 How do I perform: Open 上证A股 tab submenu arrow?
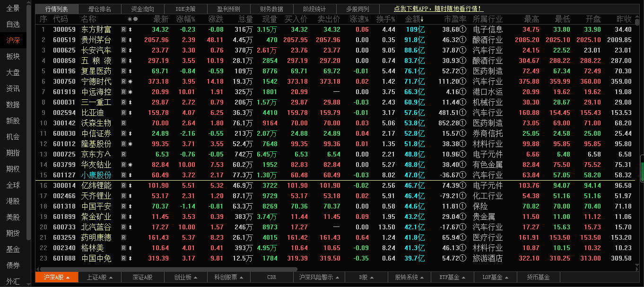(111, 278)
